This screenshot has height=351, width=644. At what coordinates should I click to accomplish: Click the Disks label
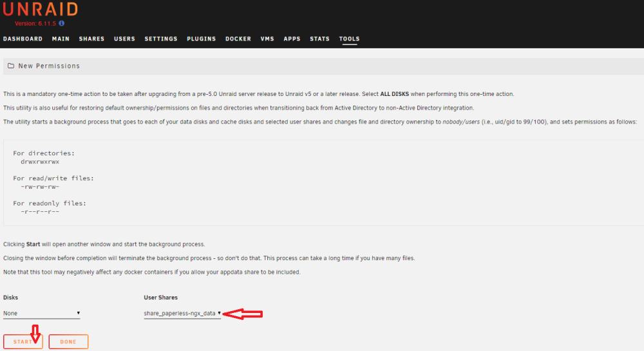click(x=11, y=297)
